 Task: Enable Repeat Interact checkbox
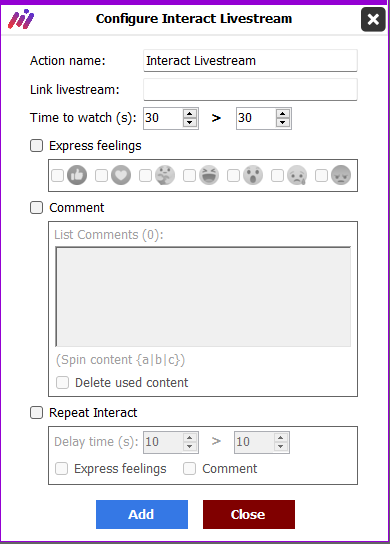pyautogui.click(x=36, y=413)
